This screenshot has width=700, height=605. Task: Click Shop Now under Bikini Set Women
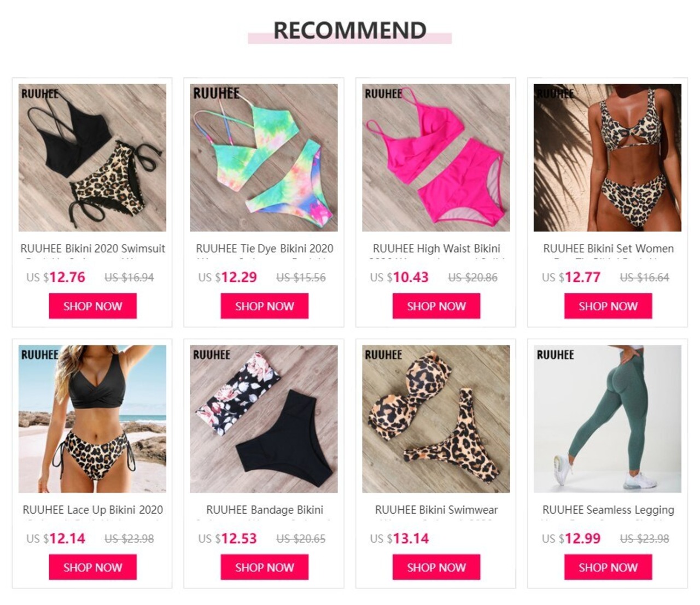point(608,306)
